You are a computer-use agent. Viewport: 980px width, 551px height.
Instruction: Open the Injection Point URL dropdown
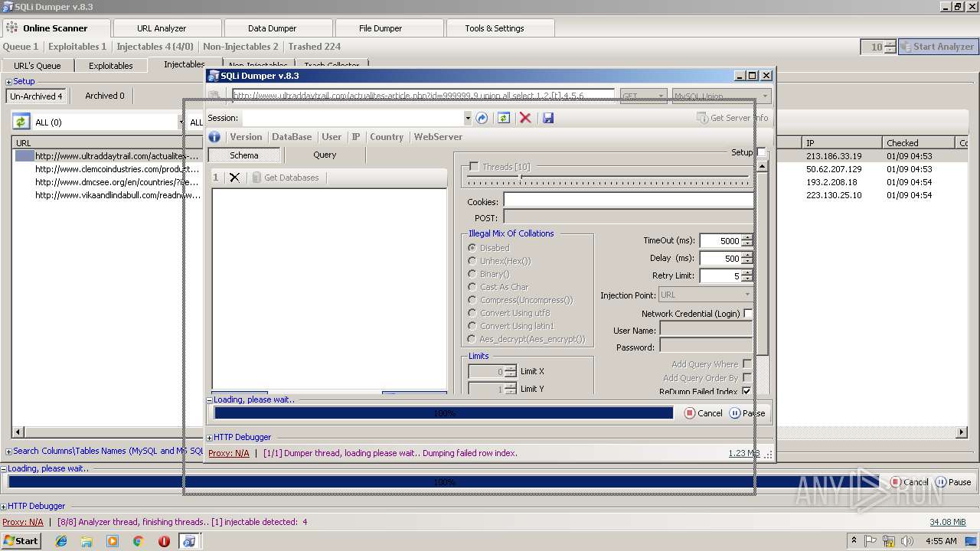pos(747,295)
